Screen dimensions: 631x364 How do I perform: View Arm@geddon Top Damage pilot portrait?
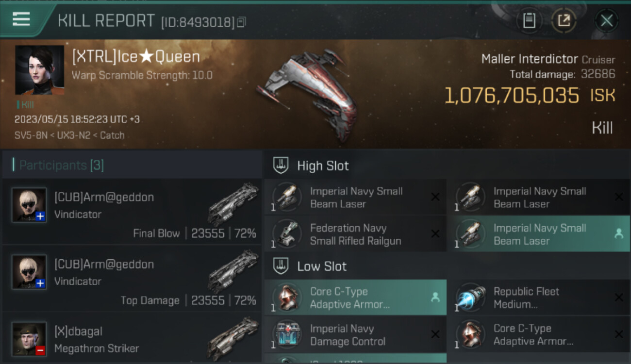[29, 272]
